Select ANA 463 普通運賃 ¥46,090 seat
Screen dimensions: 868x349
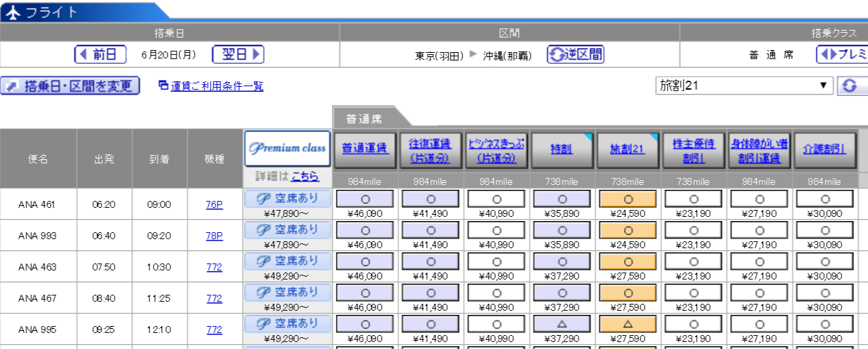[x=365, y=261]
